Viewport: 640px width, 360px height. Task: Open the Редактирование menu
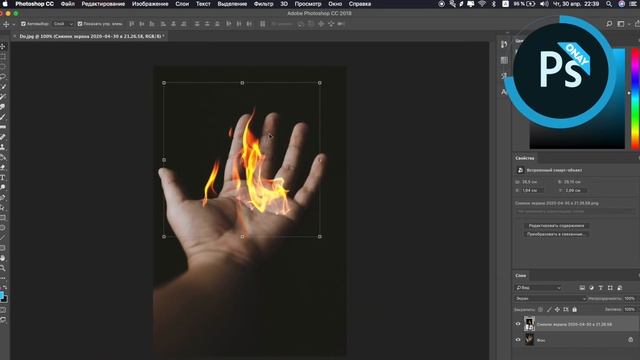(x=103, y=4)
